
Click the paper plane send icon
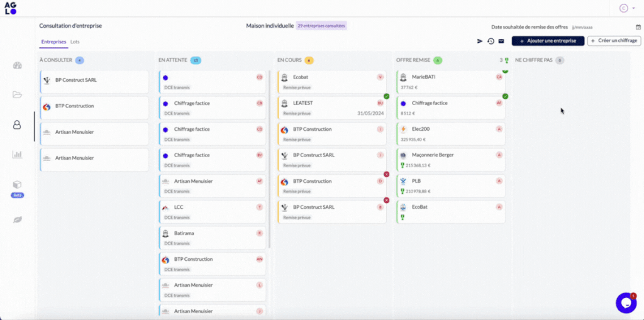coord(480,41)
